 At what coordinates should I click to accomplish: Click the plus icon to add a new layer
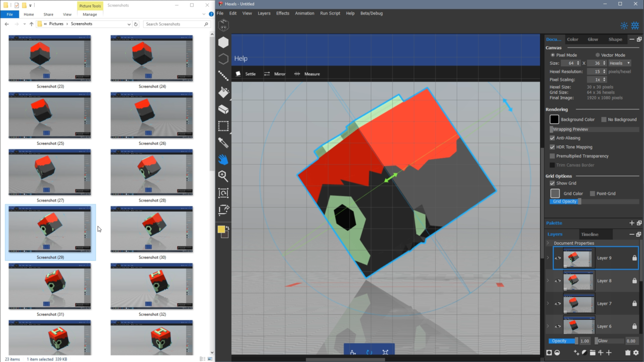point(609,352)
